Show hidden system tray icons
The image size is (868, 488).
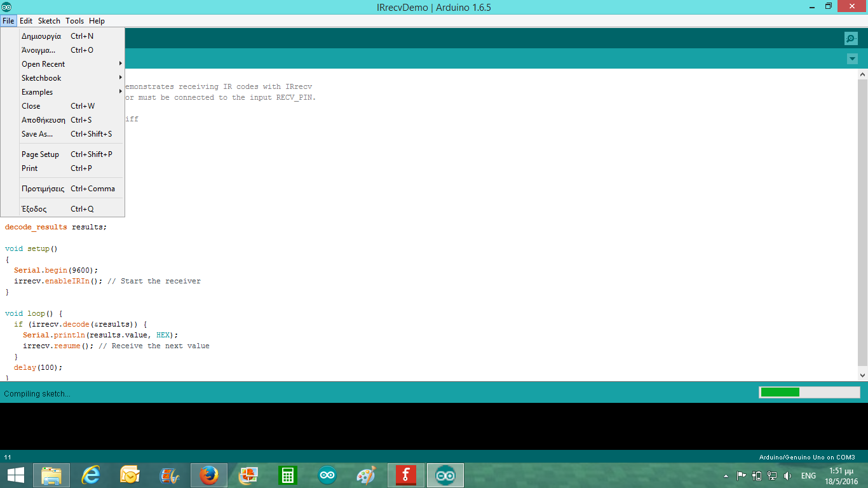(x=726, y=475)
